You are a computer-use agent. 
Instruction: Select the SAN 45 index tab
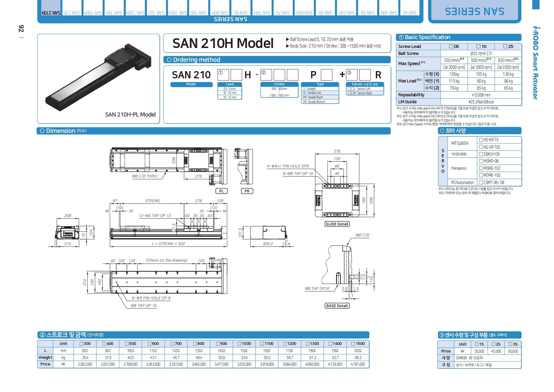point(410,8)
